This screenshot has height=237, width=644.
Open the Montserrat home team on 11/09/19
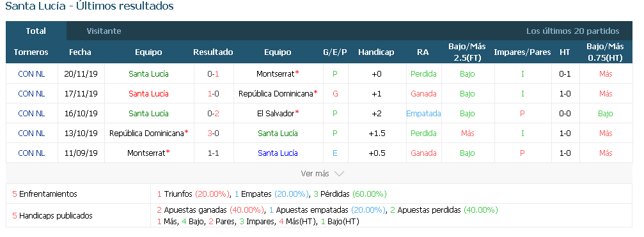pyautogui.click(x=146, y=153)
